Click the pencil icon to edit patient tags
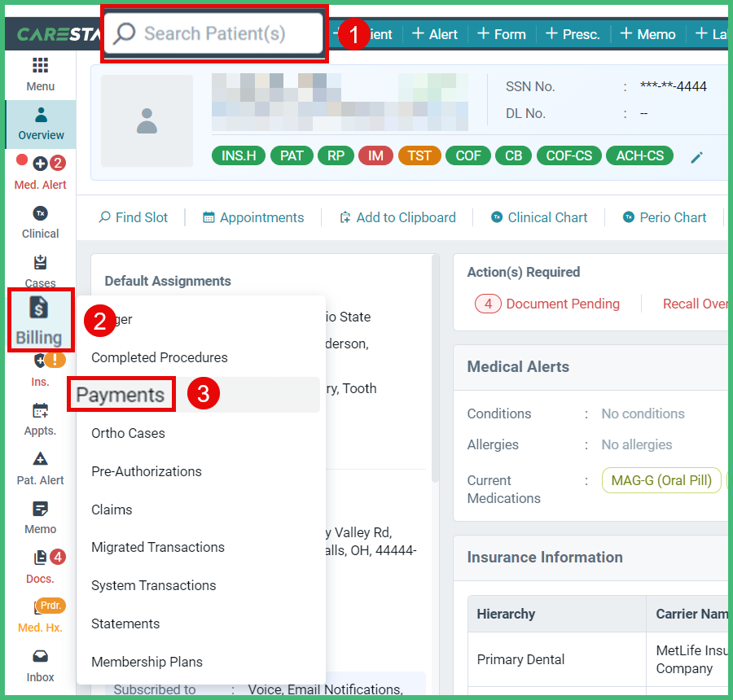 698,157
